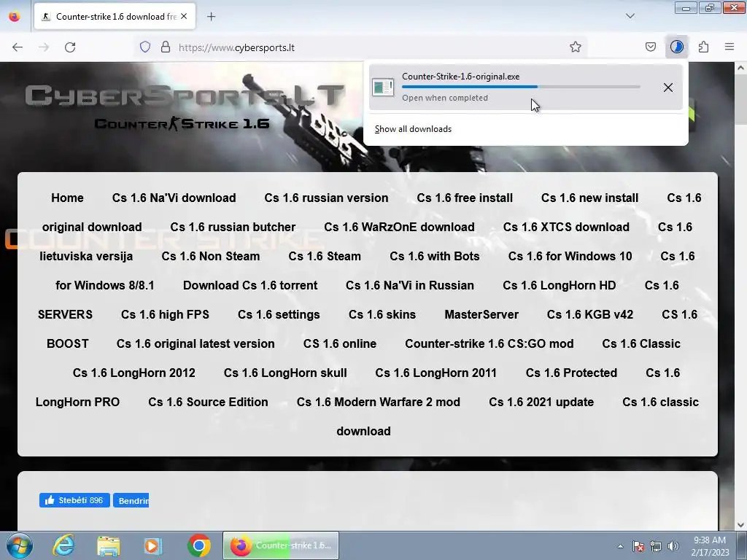747x560 pixels.
Task: Open CS 1.6 online link
Action: 340,344
